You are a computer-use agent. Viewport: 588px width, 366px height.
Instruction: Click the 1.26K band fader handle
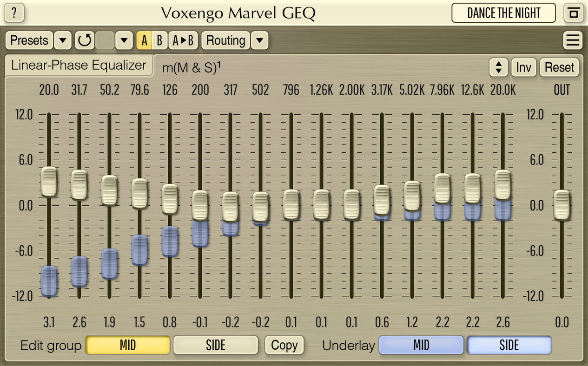(x=321, y=204)
